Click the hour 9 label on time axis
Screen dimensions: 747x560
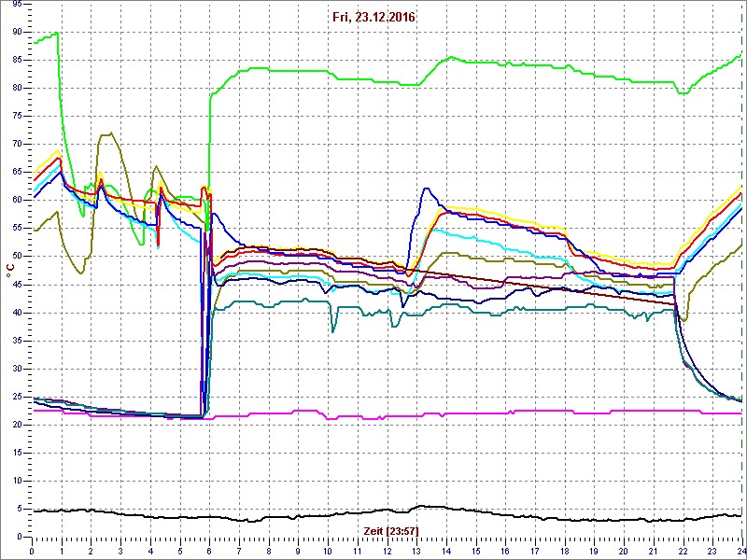coord(298,551)
